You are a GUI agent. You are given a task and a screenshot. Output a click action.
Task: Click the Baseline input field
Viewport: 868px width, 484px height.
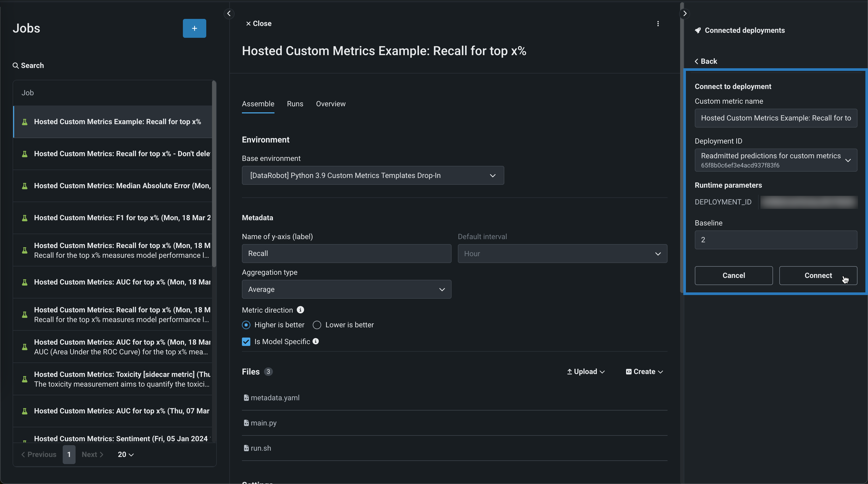coord(775,240)
